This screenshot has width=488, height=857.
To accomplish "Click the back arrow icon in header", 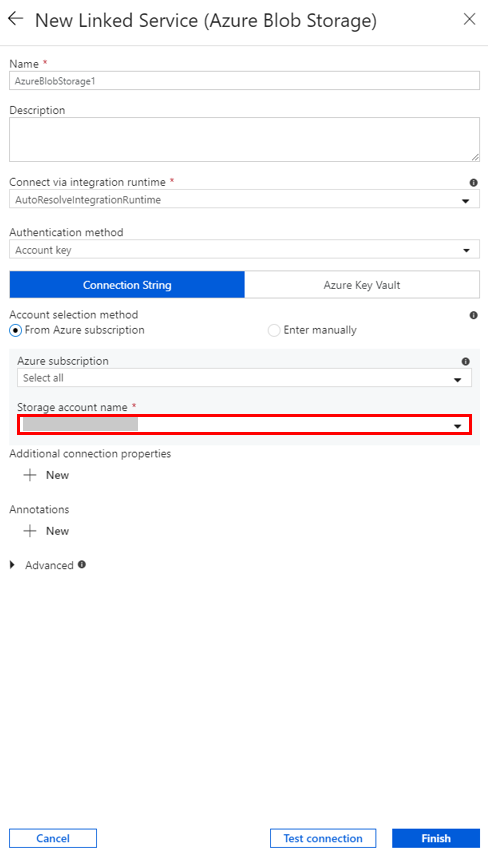I will point(15,19).
